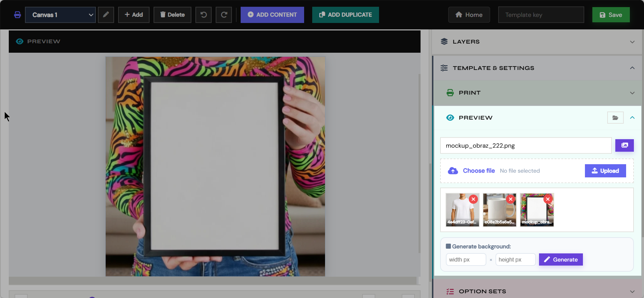644x298 pixels.
Task: Collapse the PREVIEW settings section
Action: pyautogui.click(x=632, y=118)
